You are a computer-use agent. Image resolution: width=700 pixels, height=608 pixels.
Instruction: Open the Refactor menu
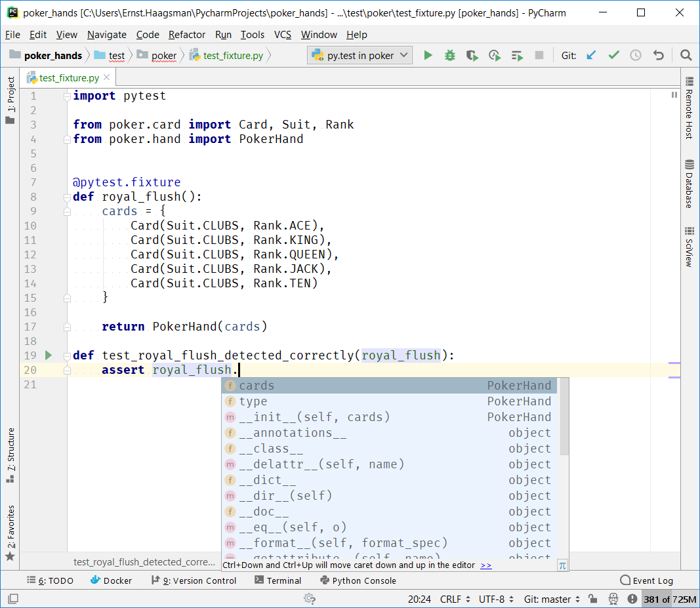click(186, 34)
